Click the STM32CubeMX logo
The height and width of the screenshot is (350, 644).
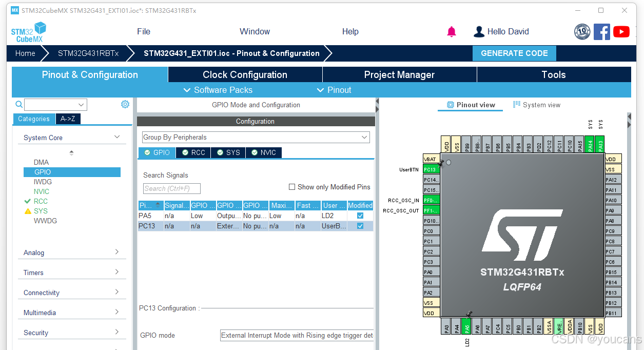tap(29, 32)
